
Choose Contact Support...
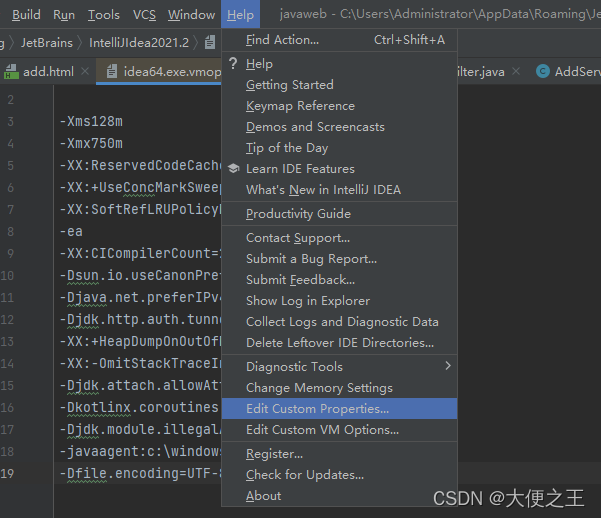pos(340,238)
